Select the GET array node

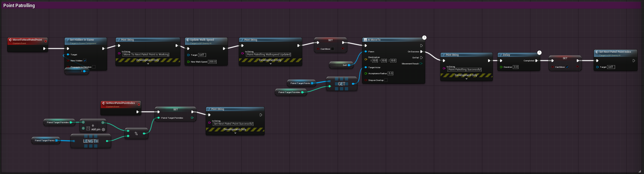tap(341, 84)
